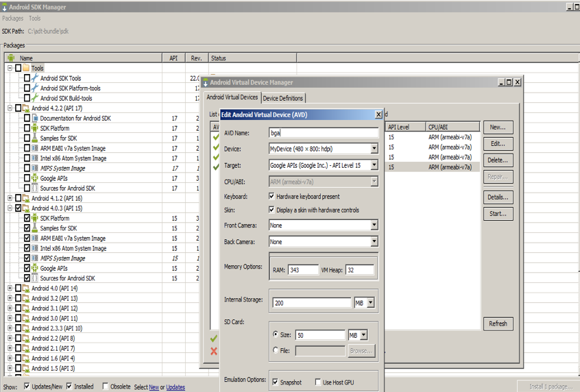Toggle the Obsolete filter checkbox

point(106,386)
